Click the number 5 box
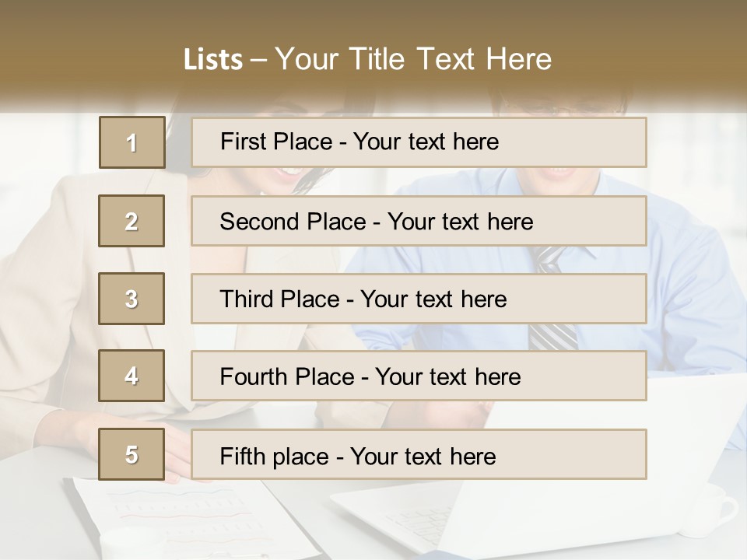 (132, 454)
